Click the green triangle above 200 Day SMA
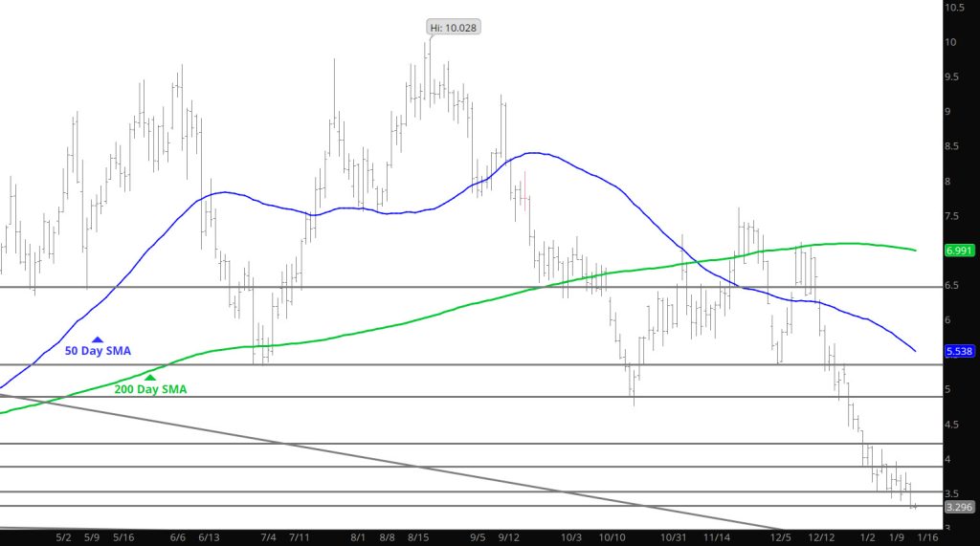Viewport: 980px width, 546px height. 149,378
